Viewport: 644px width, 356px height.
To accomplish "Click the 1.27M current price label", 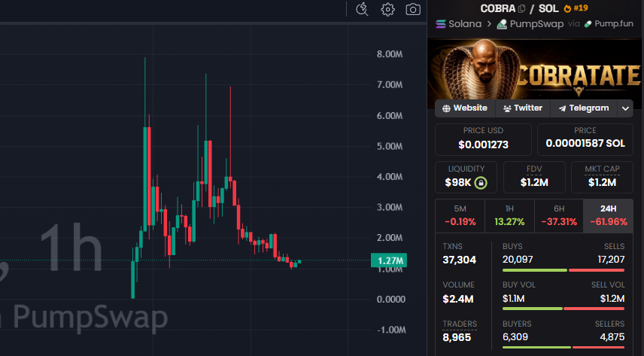I will 389,260.
